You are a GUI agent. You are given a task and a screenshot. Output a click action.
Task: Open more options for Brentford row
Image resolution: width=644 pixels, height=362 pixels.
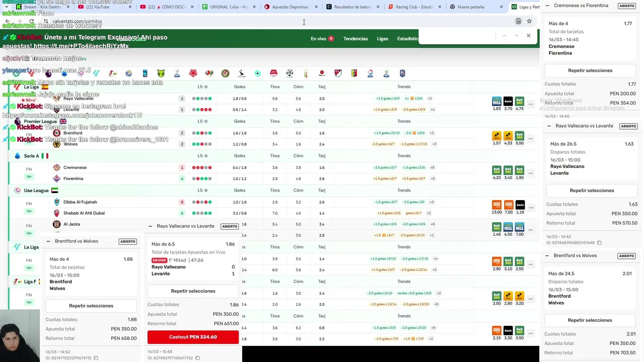(530, 139)
